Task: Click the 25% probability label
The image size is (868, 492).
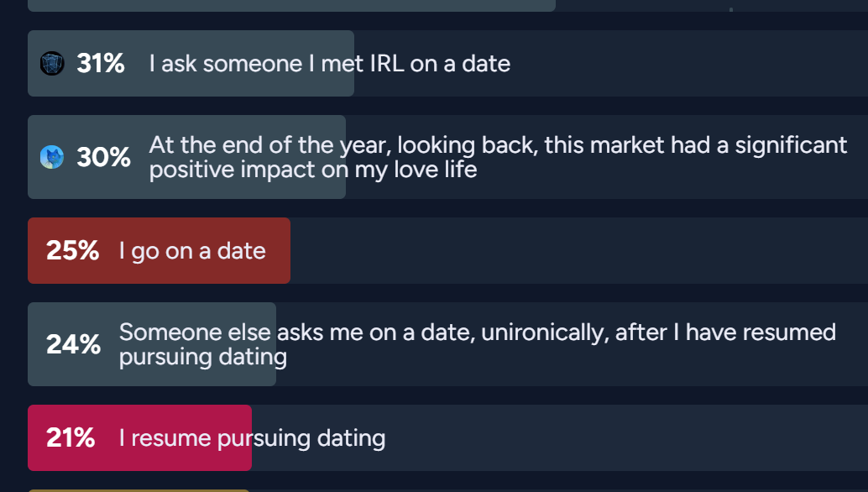Action: [72, 250]
